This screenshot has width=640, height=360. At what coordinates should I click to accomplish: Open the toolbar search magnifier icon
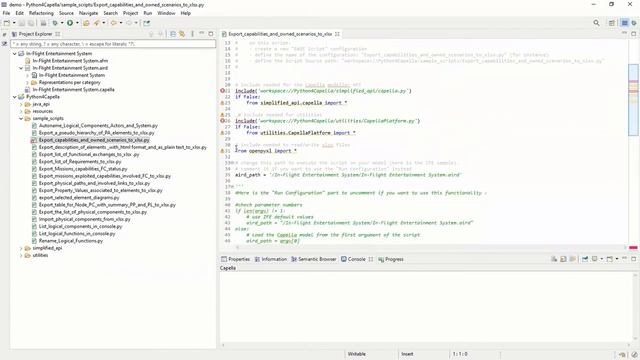tap(596, 23)
